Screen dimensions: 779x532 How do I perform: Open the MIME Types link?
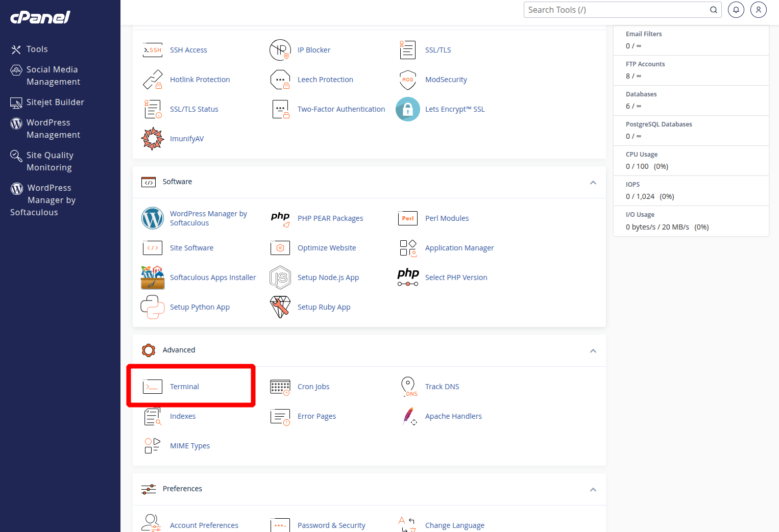pos(190,446)
